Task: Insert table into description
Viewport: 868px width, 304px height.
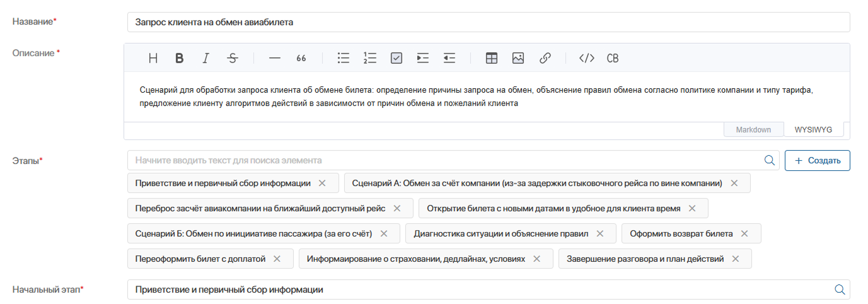Action: 492,58
